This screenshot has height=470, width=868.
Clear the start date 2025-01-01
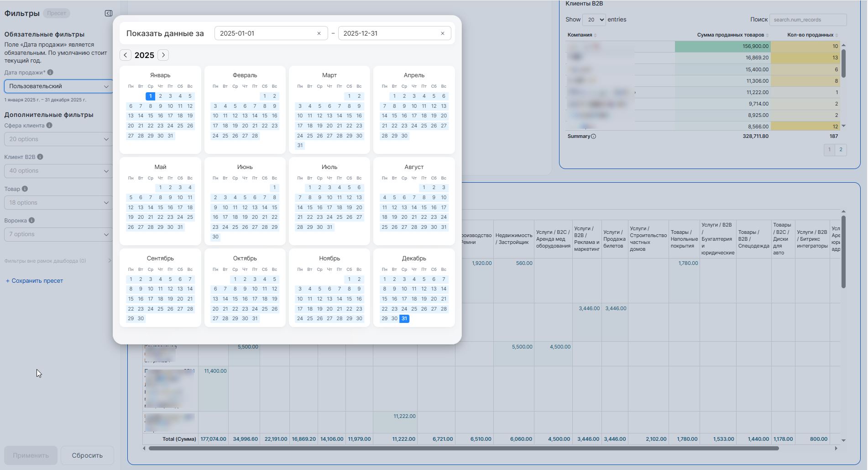click(319, 33)
